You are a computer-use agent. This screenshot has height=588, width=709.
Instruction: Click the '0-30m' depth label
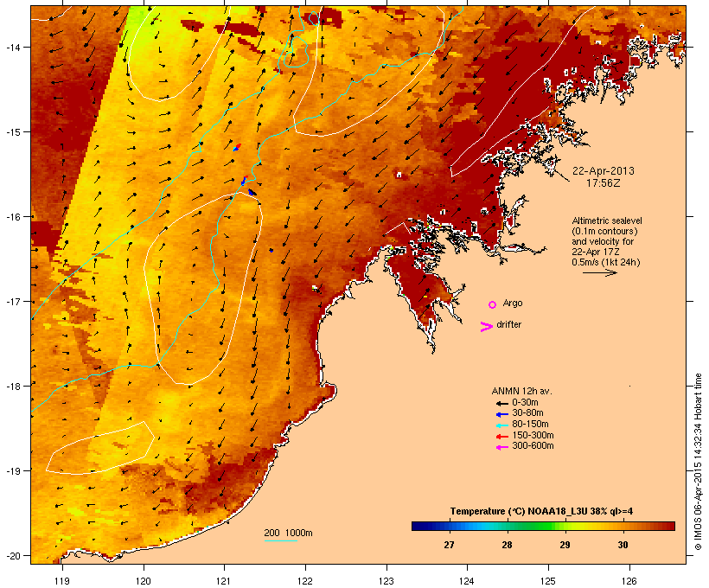pyautogui.click(x=525, y=403)
